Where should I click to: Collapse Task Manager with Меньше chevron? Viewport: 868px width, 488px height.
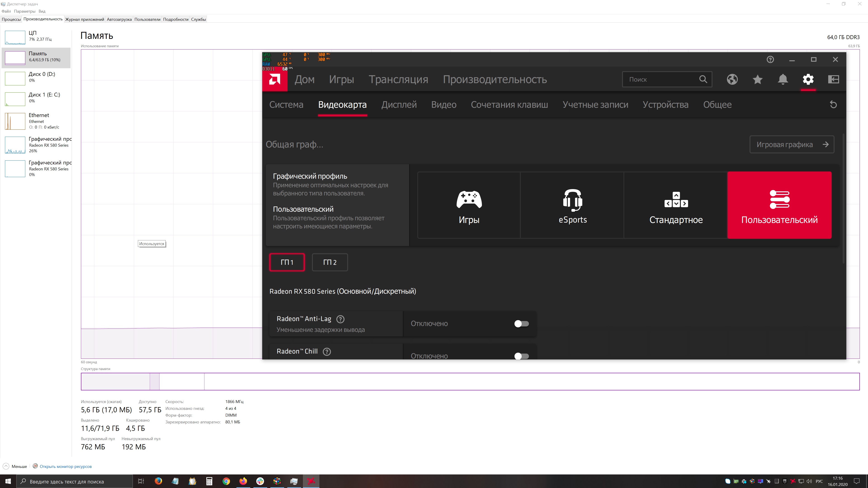tap(6, 467)
